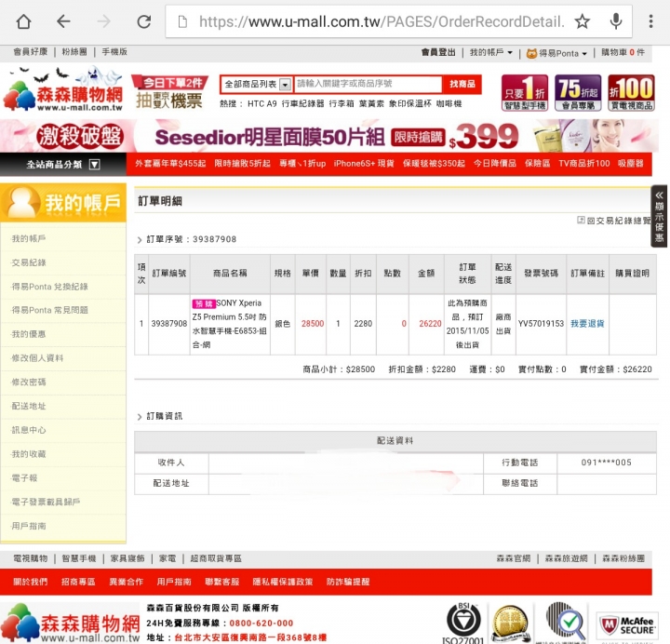Expand the 得易Ponta dropdown

tap(556, 53)
